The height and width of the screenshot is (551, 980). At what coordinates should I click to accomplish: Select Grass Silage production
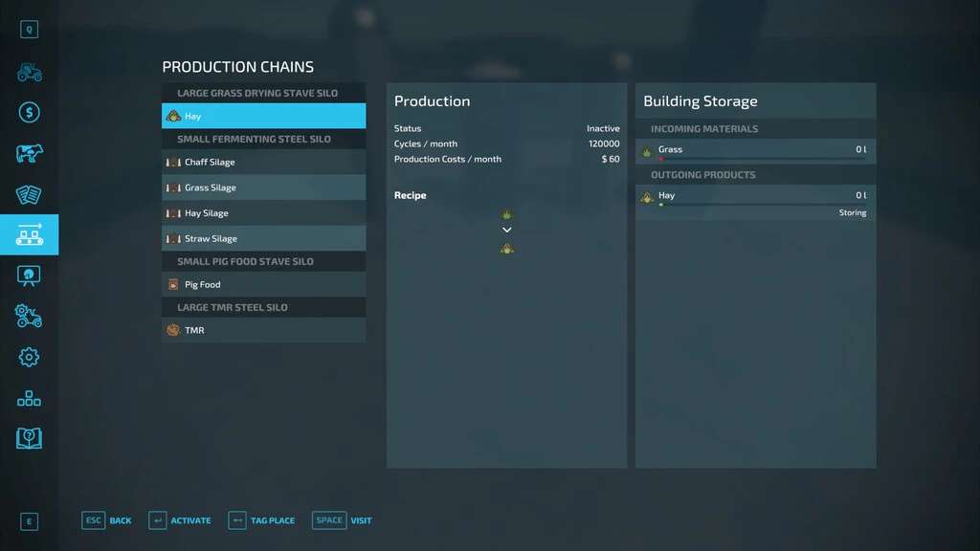point(263,187)
